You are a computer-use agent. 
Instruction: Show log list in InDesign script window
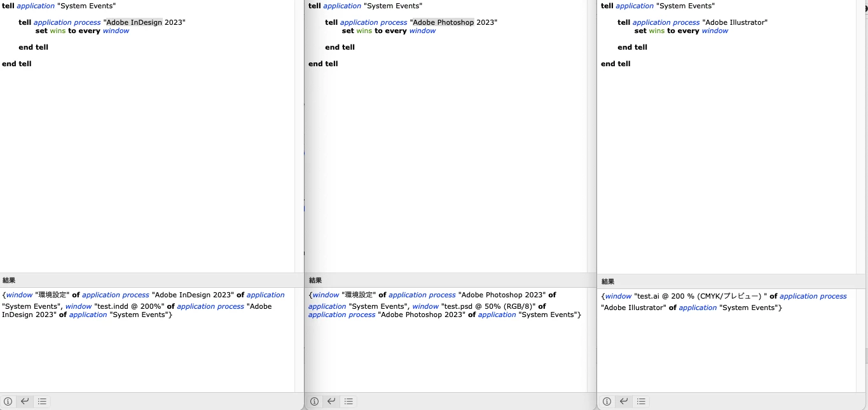pyautogui.click(x=42, y=402)
